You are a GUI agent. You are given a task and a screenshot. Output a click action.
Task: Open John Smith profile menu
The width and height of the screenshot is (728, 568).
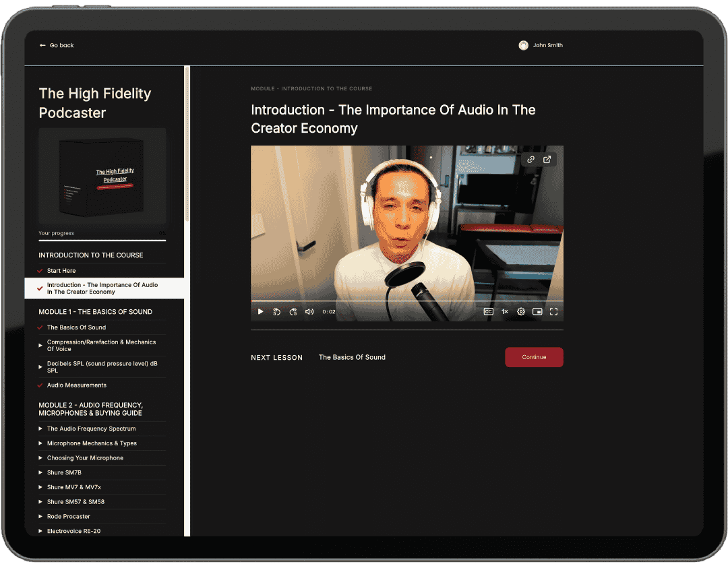pos(541,45)
